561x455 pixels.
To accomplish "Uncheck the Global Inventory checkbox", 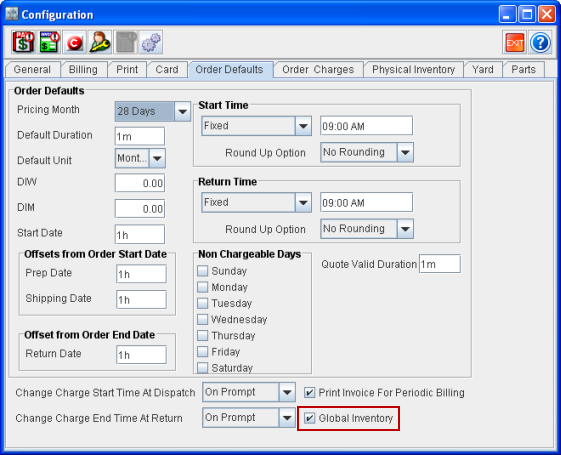I will point(309,418).
